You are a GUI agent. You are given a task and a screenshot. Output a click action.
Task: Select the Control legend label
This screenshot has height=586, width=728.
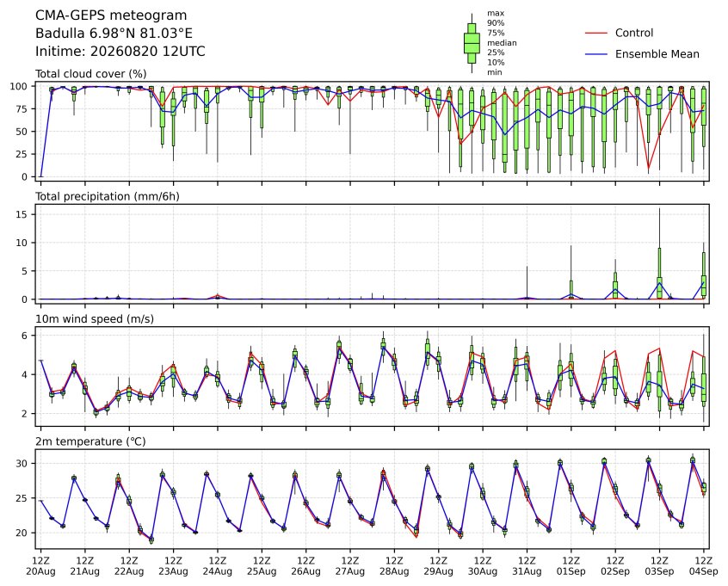pyautogui.click(x=633, y=33)
